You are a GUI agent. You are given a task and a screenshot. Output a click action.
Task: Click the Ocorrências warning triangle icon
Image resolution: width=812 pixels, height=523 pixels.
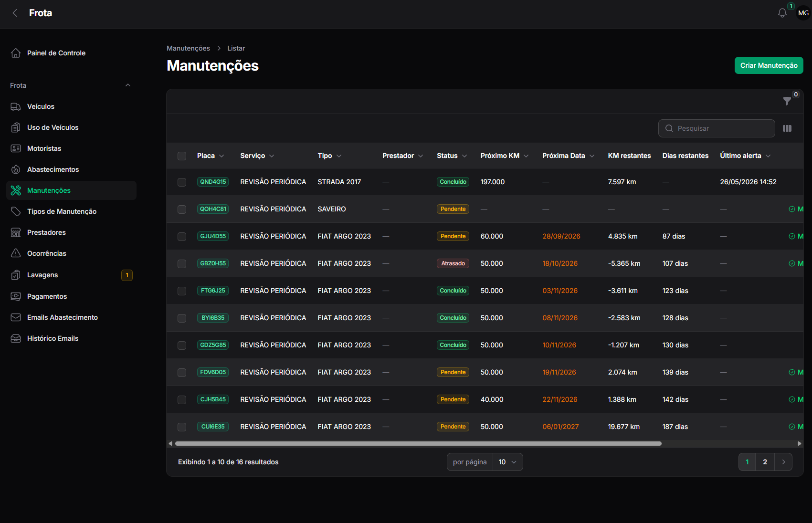16,253
